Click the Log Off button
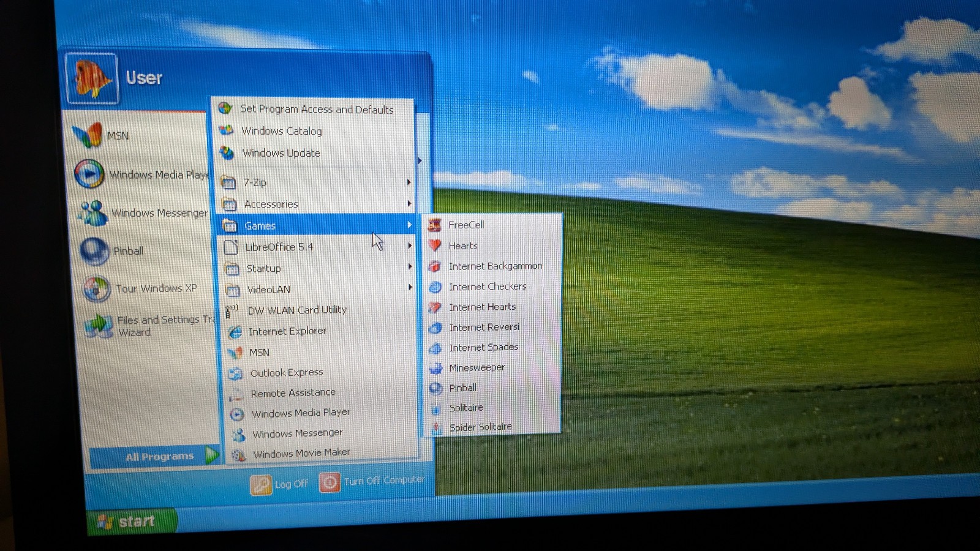Screen dimensions: 980x551 pyautogui.click(x=279, y=484)
